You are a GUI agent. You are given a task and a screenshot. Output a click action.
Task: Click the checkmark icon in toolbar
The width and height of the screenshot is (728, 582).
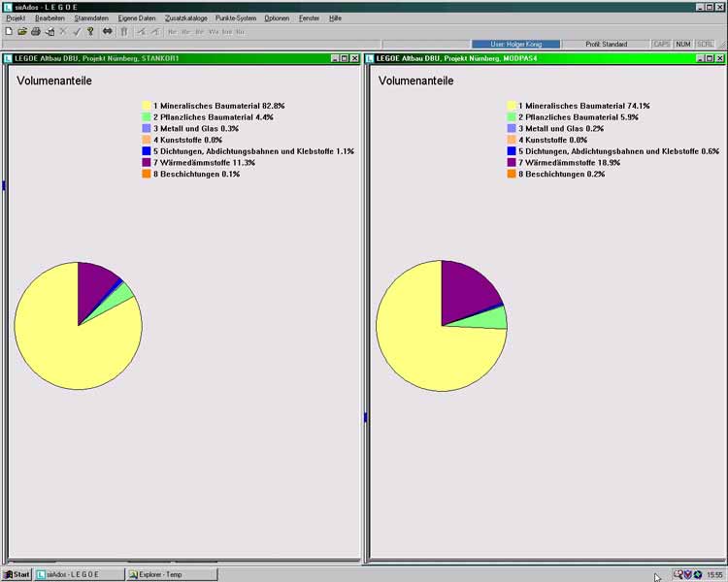pos(77,31)
